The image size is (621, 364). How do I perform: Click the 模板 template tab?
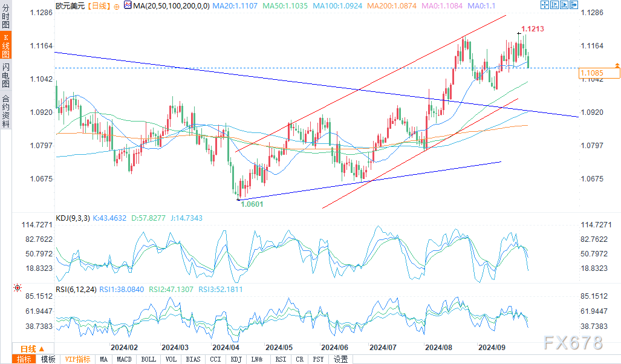[48, 359]
